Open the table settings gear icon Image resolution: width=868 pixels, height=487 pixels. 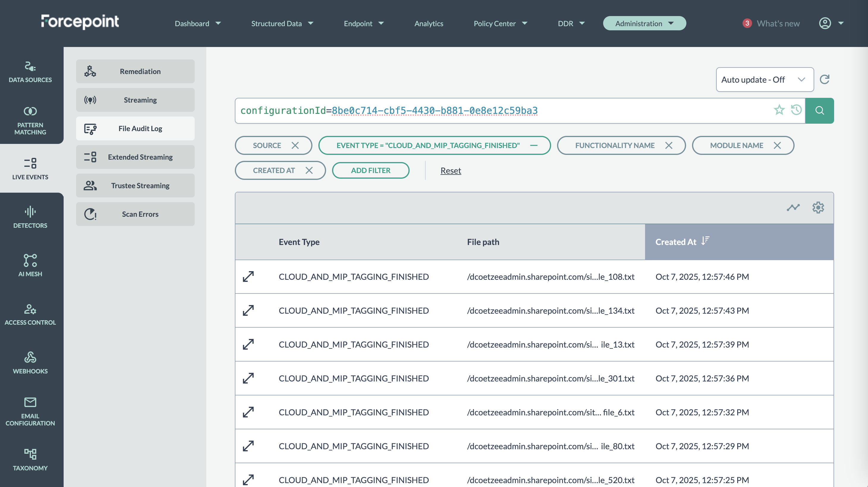pos(818,207)
